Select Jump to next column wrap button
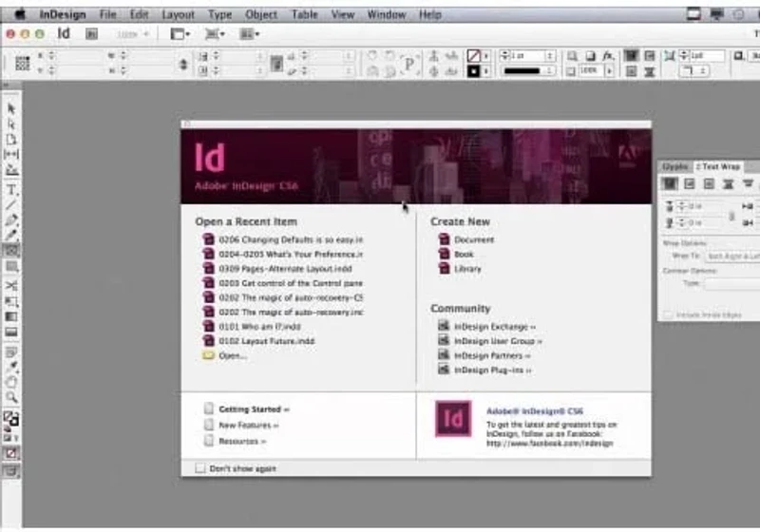The width and height of the screenshot is (760, 532). coord(748,183)
